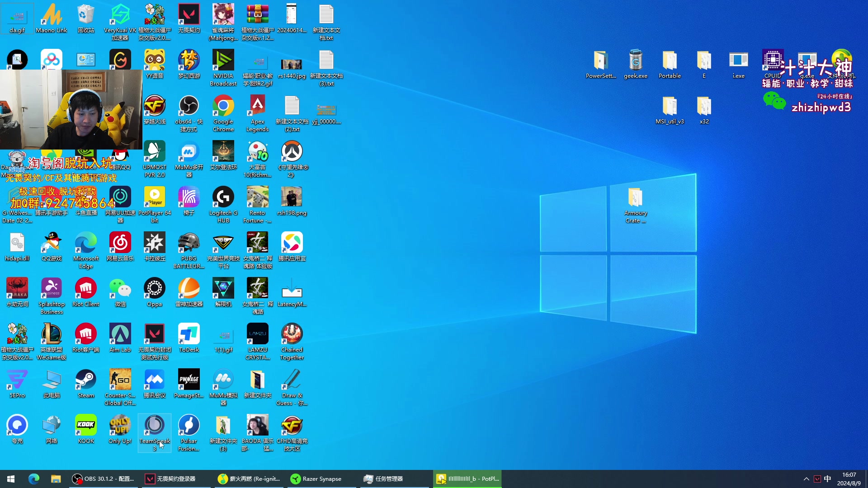Launch Apex Legends desktop shortcut
Viewport: 868px width, 488px height.
(x=258, y=113)
